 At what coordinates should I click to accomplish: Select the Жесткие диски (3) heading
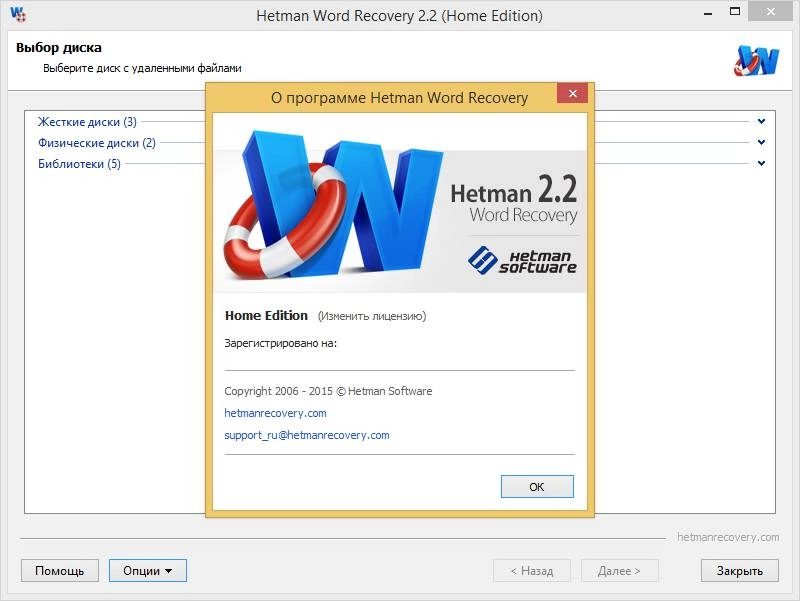pos(87,122)
